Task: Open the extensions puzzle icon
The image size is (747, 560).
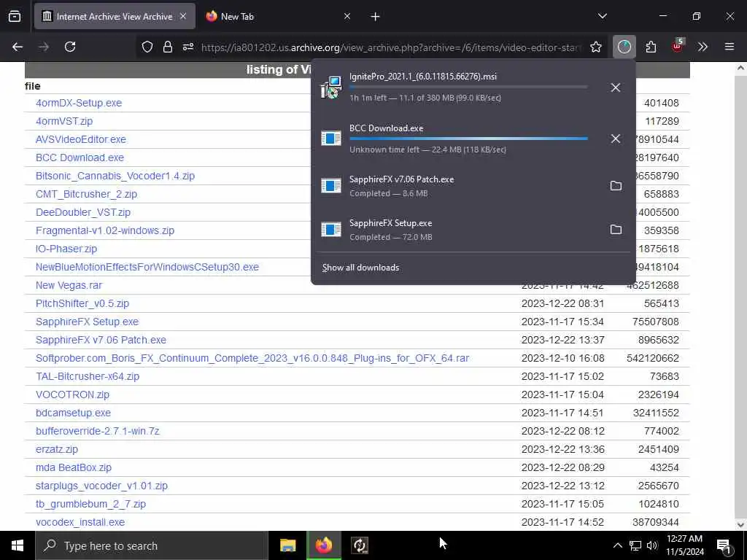Action: point(651,47)
